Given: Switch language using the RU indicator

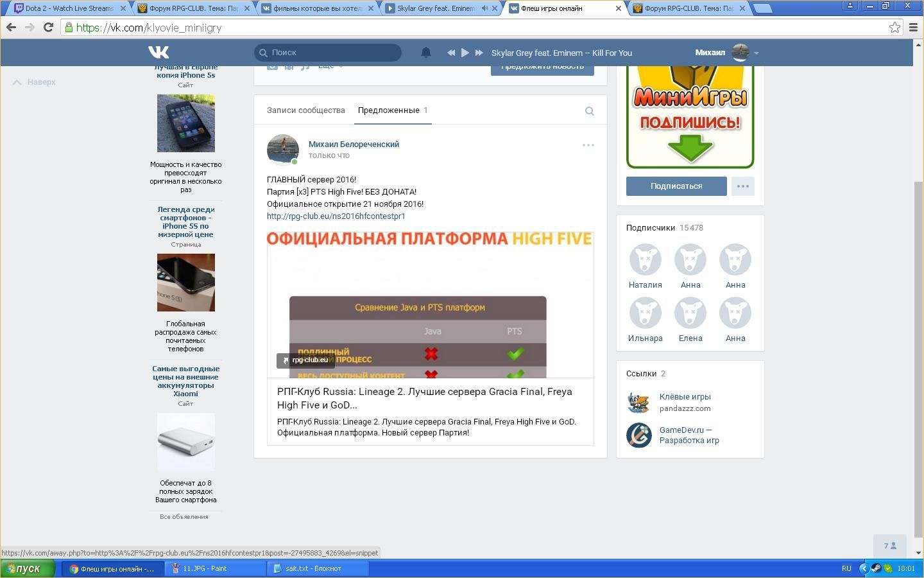Looking at the screenshot, I should tap(846, 568).
